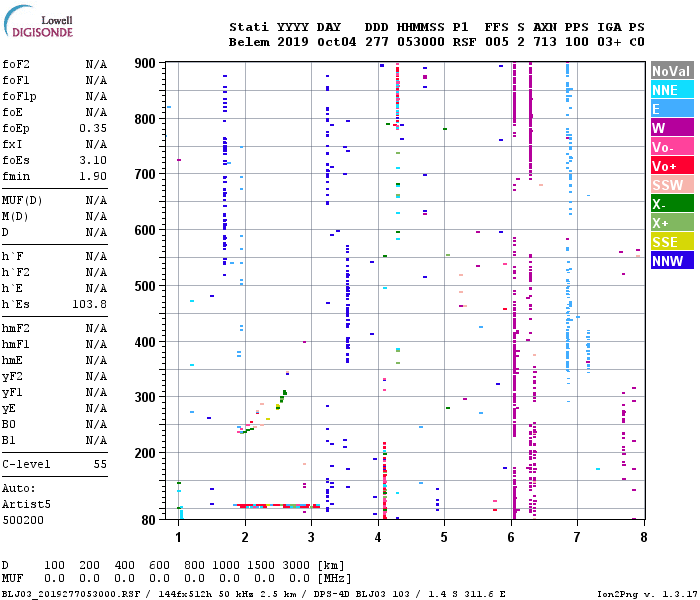Screen dimensions: 700x600
Task: Click the 500200 auto-scaling code
Action: (23, 521)
